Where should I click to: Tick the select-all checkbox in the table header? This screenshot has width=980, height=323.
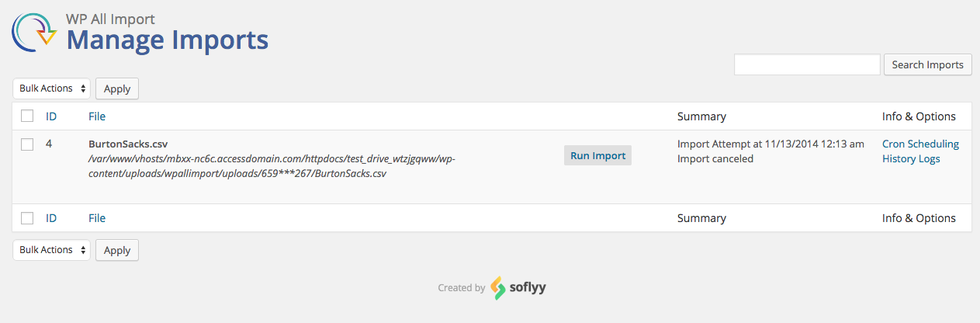27,116
